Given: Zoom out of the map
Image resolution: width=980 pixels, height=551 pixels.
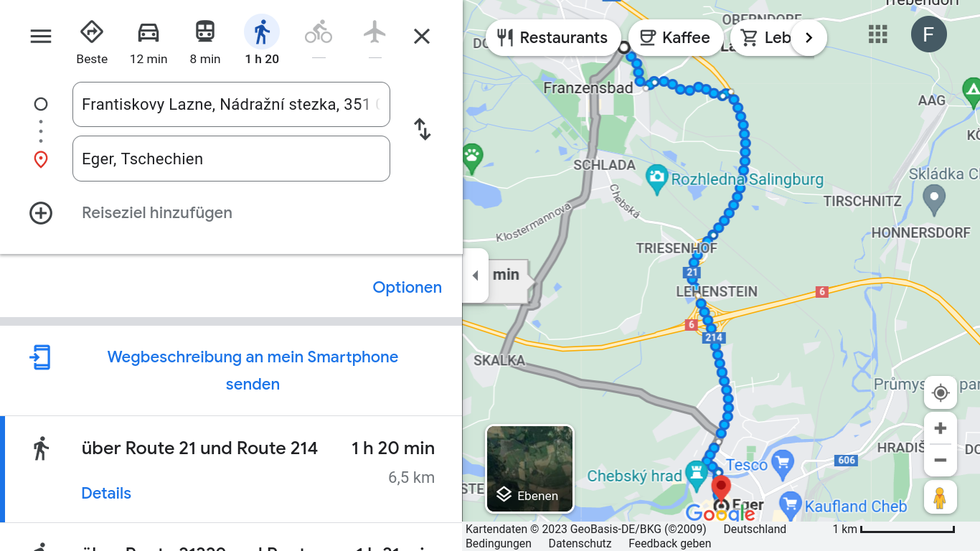Looking at the screenshot, I should (x=940, y=460).
